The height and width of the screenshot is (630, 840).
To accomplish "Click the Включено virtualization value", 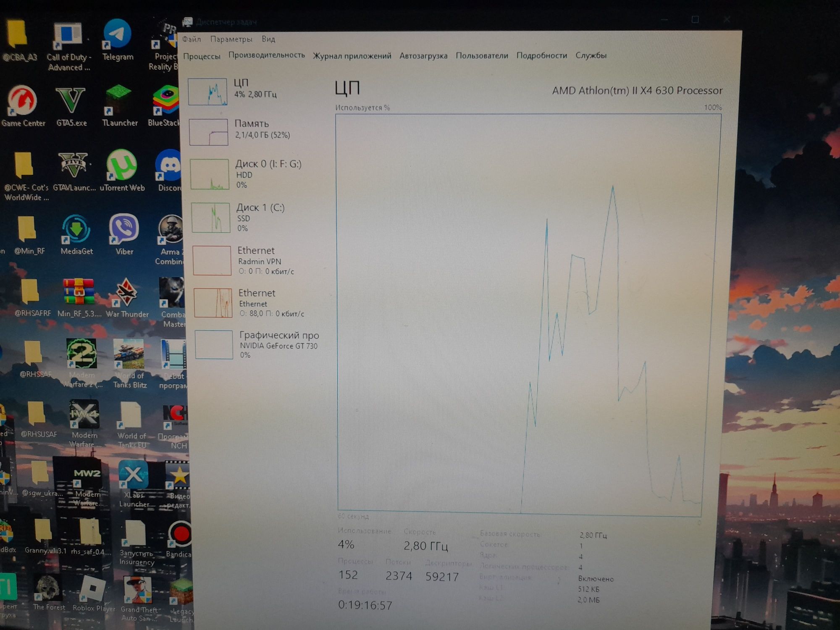I will pyautogui.click(x=596, y=579).
